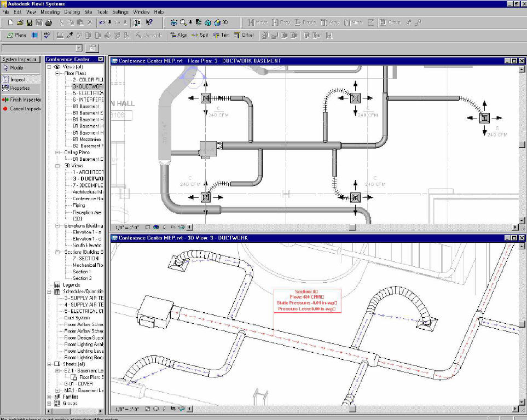
Task: Collapse the Elevations node
Action: click(x=57, y=226)
